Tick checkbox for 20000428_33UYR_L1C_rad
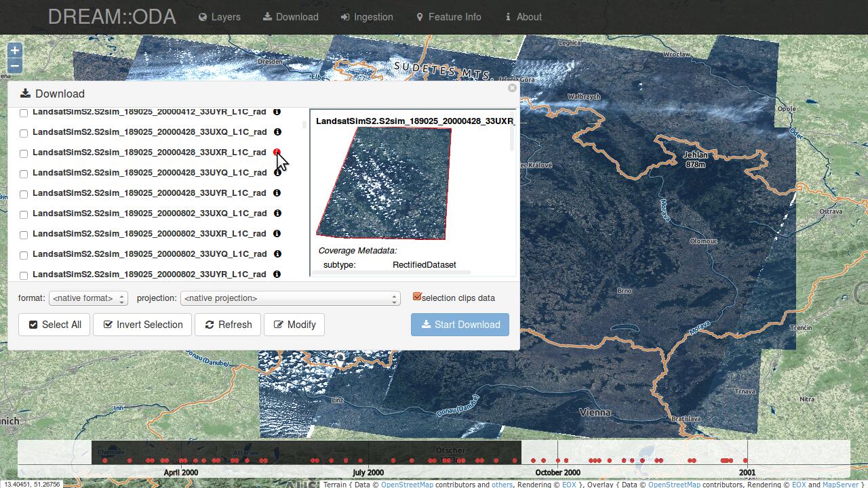This screenshot has height=488, width=868. 24,194
